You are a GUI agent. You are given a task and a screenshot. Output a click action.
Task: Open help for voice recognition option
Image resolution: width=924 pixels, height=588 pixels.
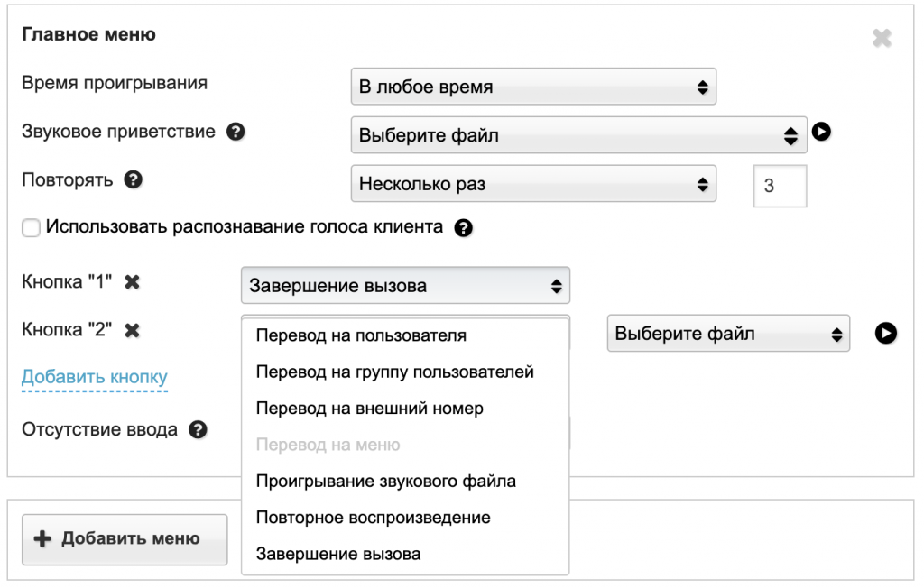coord(464,227)
